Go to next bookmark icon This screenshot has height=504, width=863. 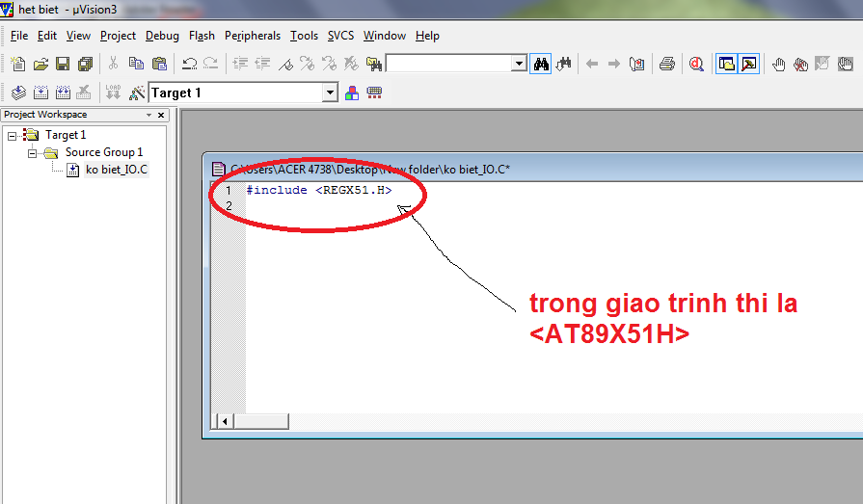click(308, 64)
